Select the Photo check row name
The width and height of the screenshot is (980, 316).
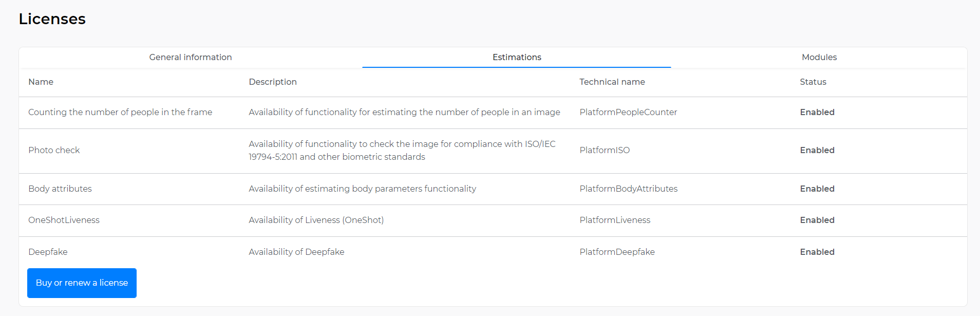[x=54, y=150]
